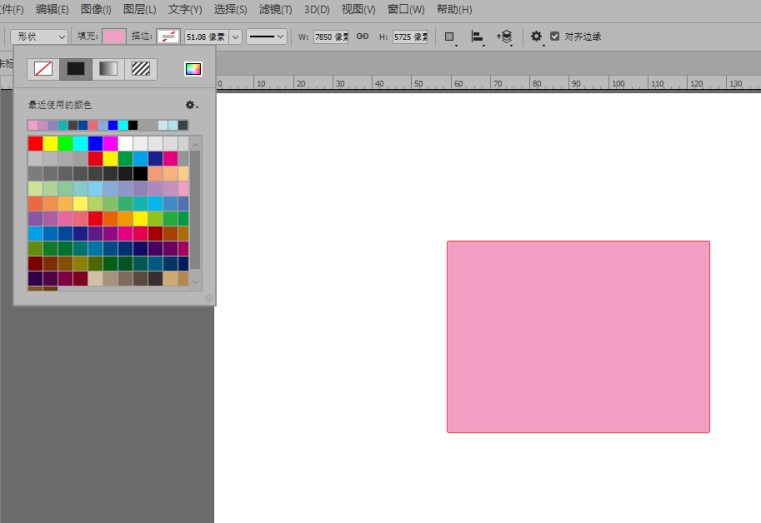Image resolution: width=761 pixels, height=523 pixels.
Task: Open the shape mode dropdown
Action: coord(39,36)
